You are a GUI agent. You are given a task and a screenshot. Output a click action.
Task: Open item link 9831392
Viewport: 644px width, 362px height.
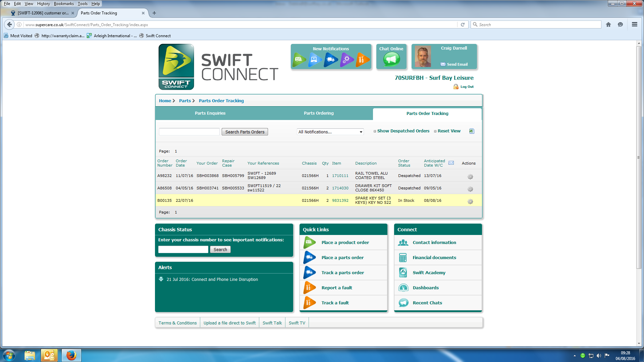coord(340,200)
